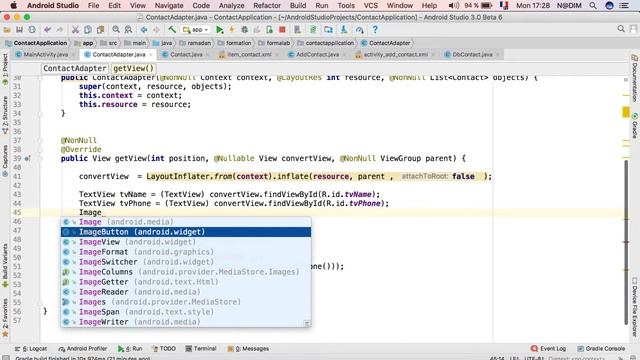Select ImageView from the autocomplete list
The width and height of the screenshot is (640, 360).
click(x=186, y=242)
